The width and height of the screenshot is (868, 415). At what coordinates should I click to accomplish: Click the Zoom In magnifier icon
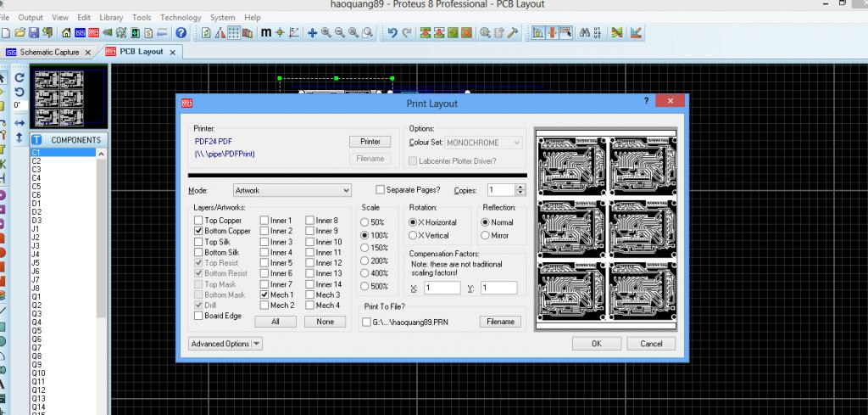tap(326, 33)
